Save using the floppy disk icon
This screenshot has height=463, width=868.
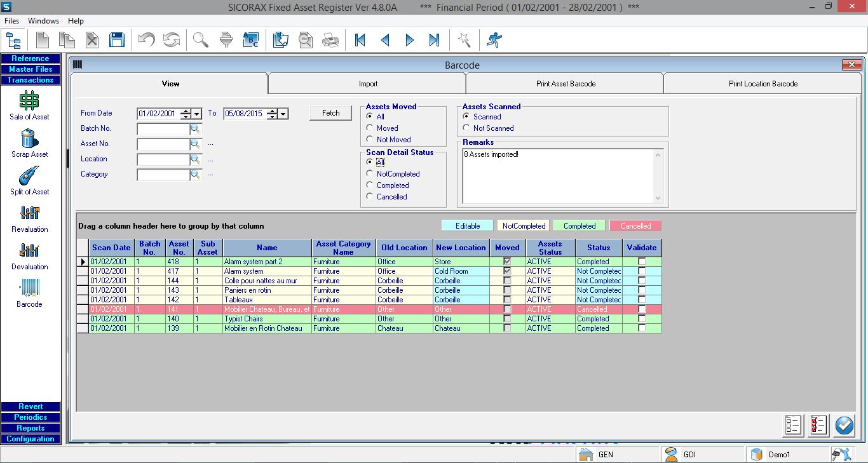(117, 41)
